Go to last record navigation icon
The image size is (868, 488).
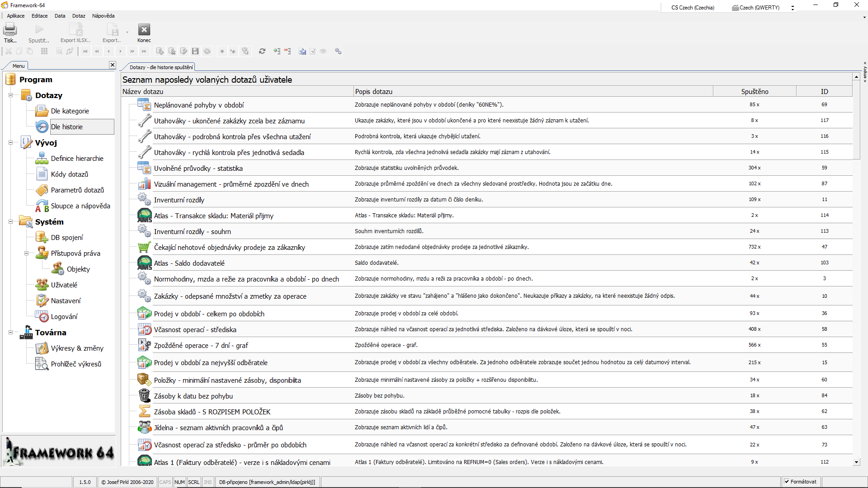144,51
